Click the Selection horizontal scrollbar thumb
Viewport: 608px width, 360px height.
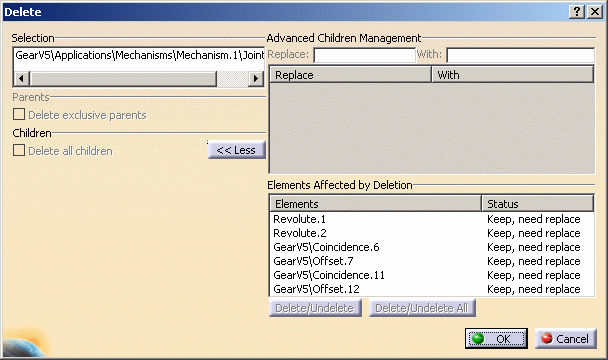123,79
